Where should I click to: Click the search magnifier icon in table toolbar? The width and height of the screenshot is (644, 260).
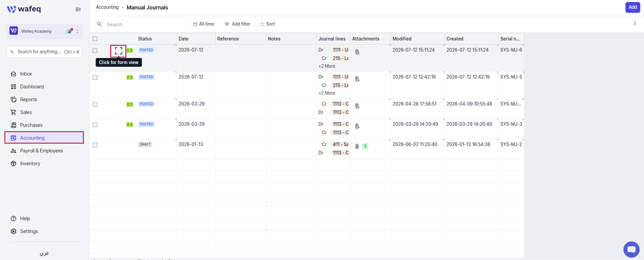pyautogui.click(x=99, y=24)
